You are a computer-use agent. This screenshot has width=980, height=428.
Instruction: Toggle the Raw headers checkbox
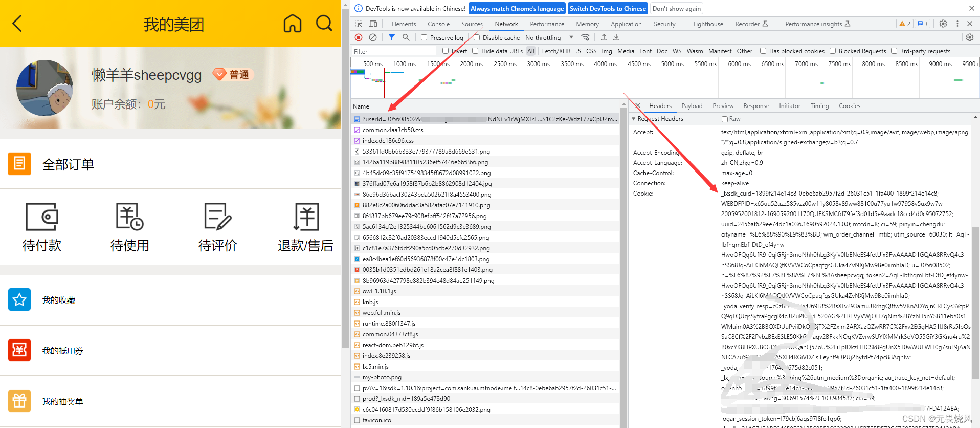[725, 119]
